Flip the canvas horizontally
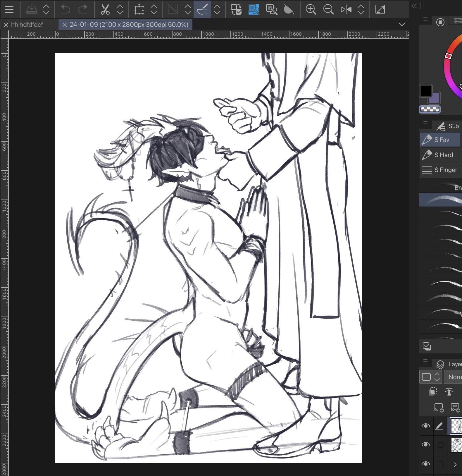Viewport: 462px width, 476px height. (346, 9)
